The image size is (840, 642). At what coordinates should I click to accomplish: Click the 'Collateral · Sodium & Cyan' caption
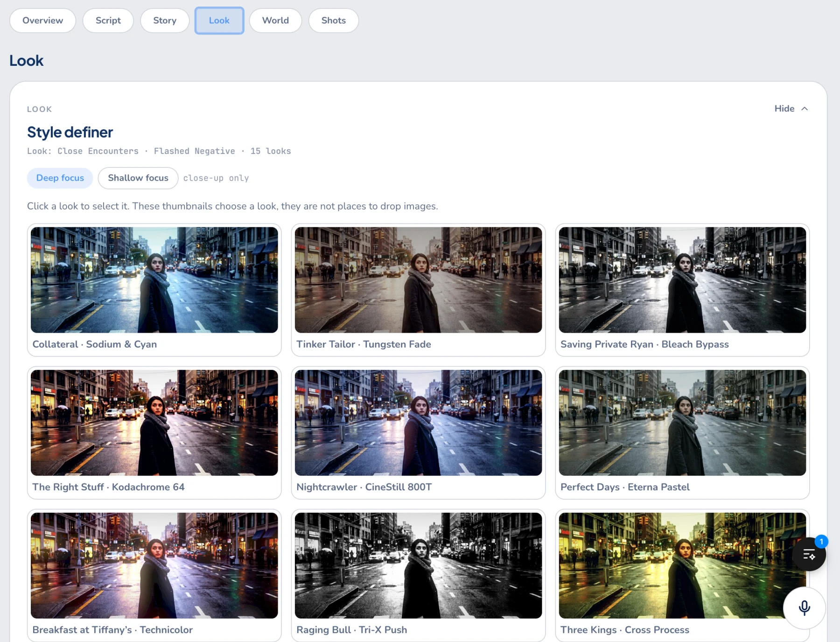point(95,344)
